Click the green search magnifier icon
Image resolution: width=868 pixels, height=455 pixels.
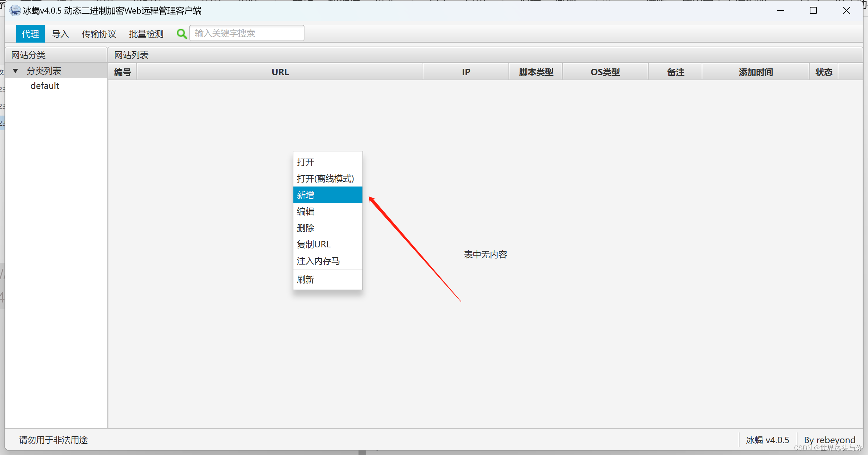(x=182, y=34)
